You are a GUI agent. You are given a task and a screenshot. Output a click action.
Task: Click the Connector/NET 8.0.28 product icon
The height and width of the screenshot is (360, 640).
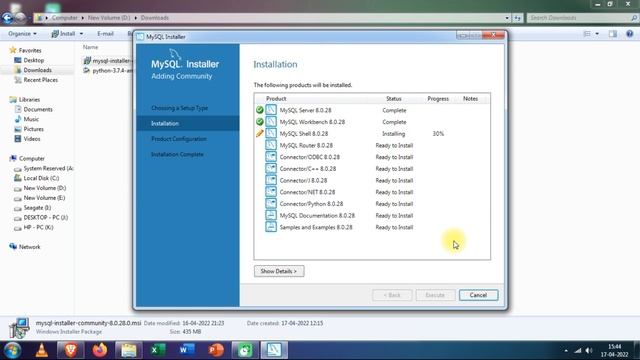coord(271,192)
